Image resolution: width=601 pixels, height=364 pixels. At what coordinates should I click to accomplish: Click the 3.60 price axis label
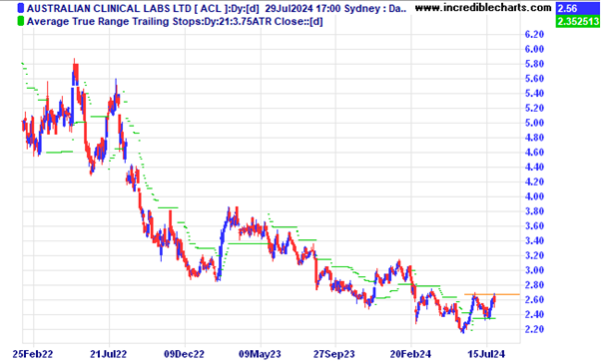534,225
